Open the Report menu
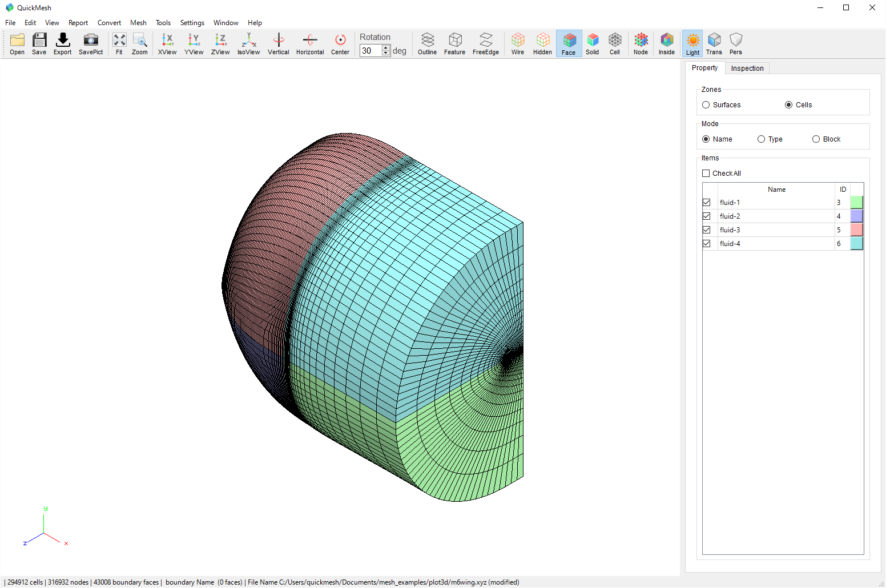Viewport: 886px width, 588px height. pyautogui.click(x=78, y=23)
